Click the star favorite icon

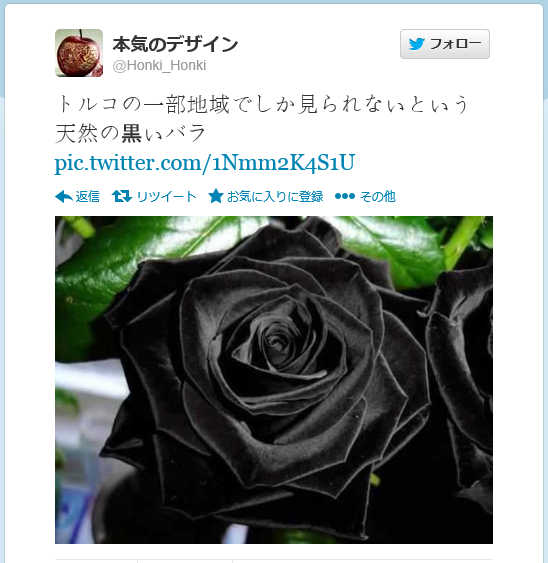pyautogui.click(x=216, y=196)
